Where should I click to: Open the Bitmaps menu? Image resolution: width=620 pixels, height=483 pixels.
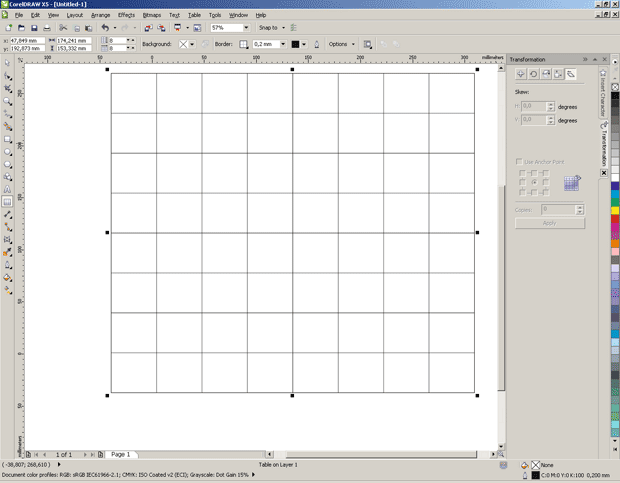(x=152, y=15)
